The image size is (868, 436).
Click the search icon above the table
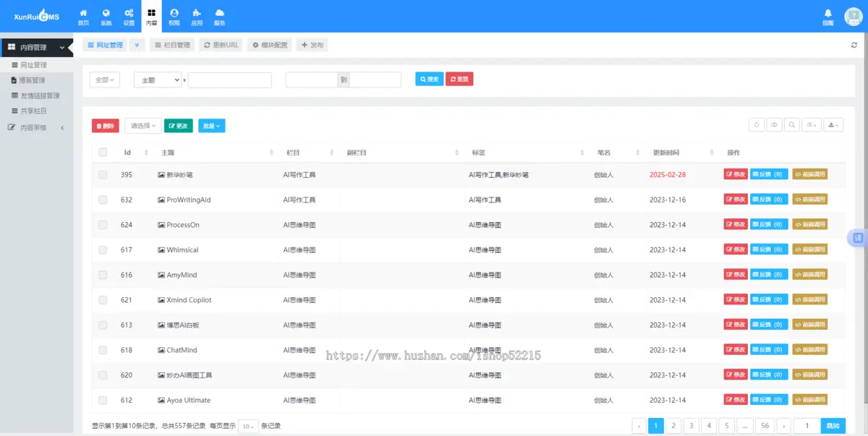[x=791, y=124]
